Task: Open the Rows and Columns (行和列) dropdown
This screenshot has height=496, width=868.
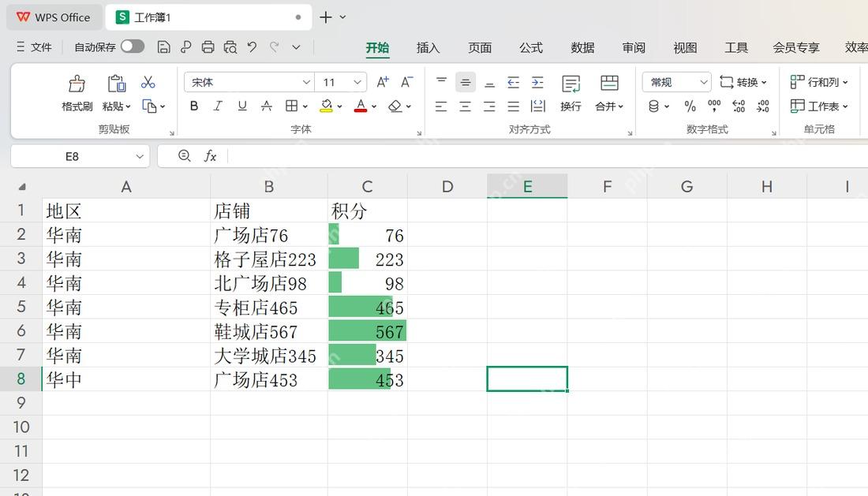Action: (x=819, y=82)
